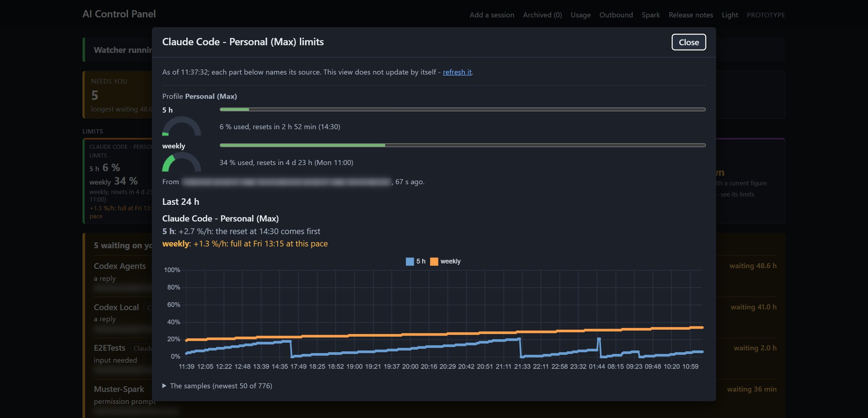
Task: Open the Codex Agents session in the background list
Action: [x=120, y=266]
